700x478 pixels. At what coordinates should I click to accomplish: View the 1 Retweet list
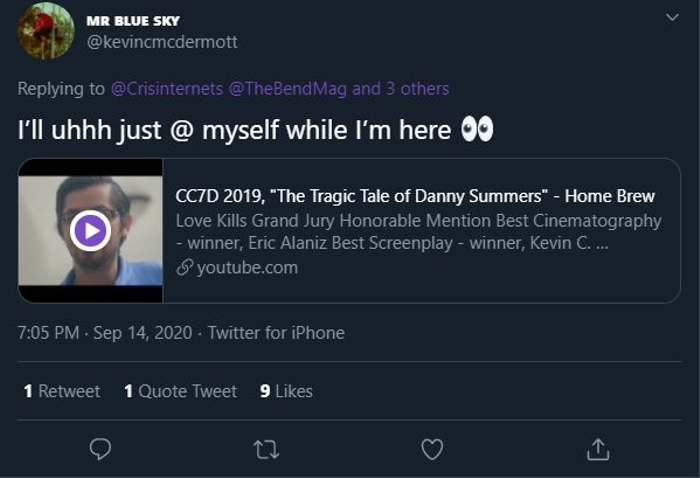click(62, 391)
